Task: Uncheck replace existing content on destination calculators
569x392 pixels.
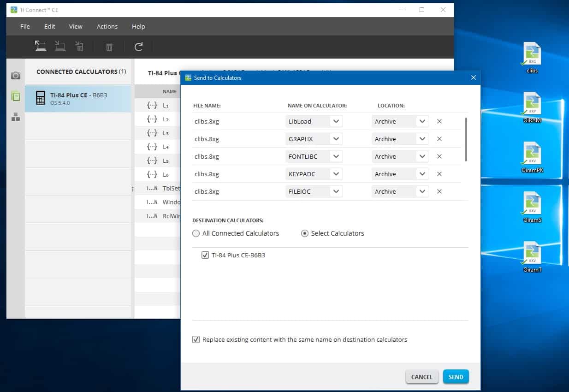Action: coord(196,339)
